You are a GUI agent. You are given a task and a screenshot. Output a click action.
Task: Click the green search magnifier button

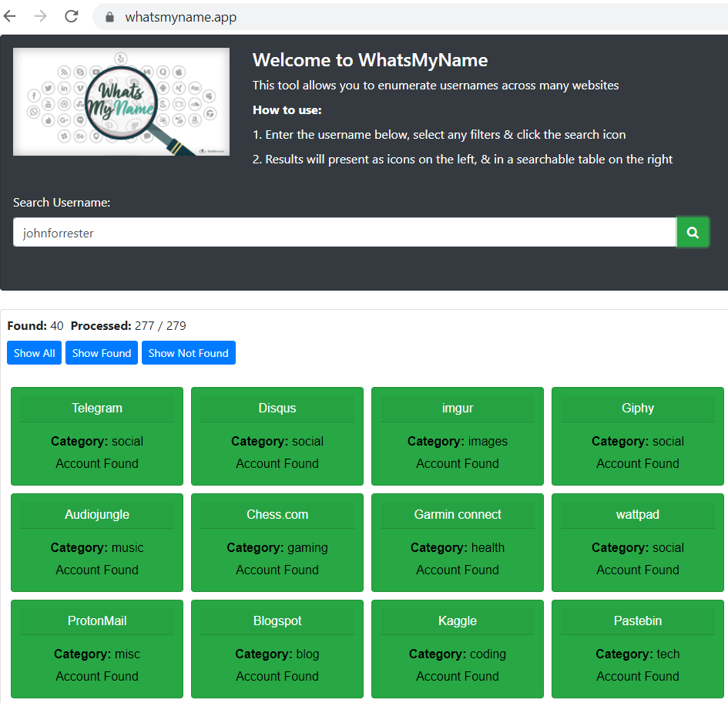click(693, 232)
